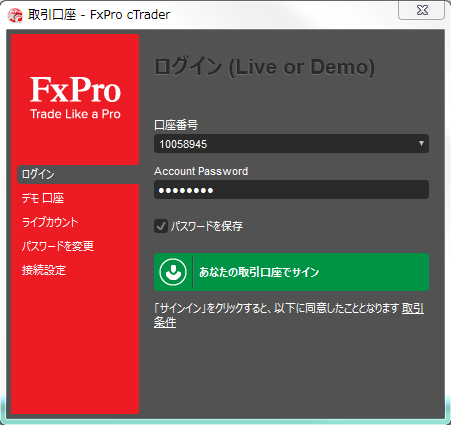The width and height of the screenshot is (451, 425).
Task: Go to パスワードを変更 in sidebar
Action: coord(58,246)
